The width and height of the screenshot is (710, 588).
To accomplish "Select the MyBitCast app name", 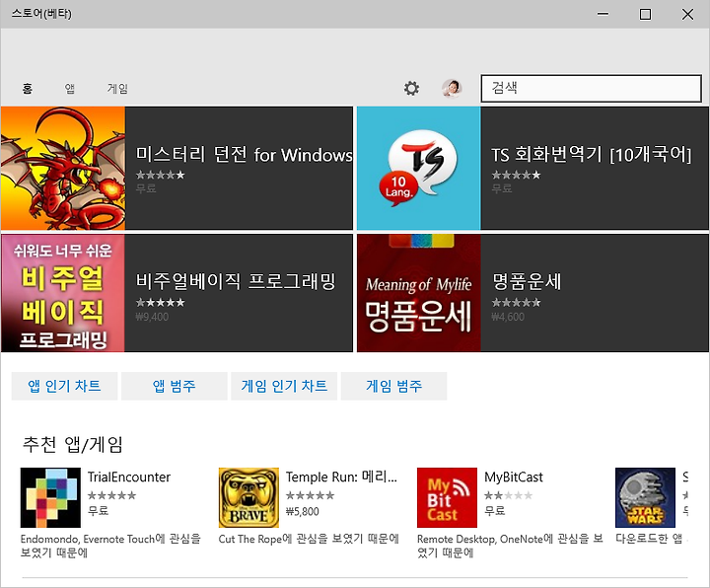I will pyautogui.click(x=514, y=478).
